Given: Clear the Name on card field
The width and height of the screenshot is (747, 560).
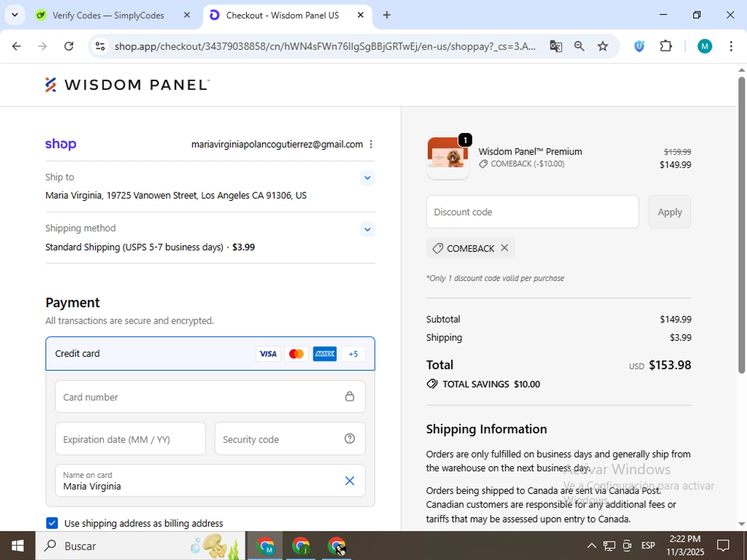Looking at the screenshot, I should (350, 481).
